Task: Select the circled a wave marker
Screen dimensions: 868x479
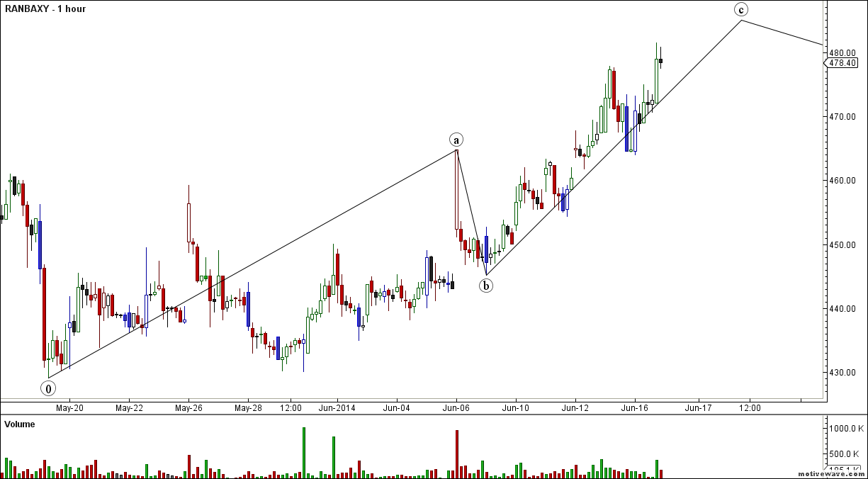Action: click(x=457, y=139)
